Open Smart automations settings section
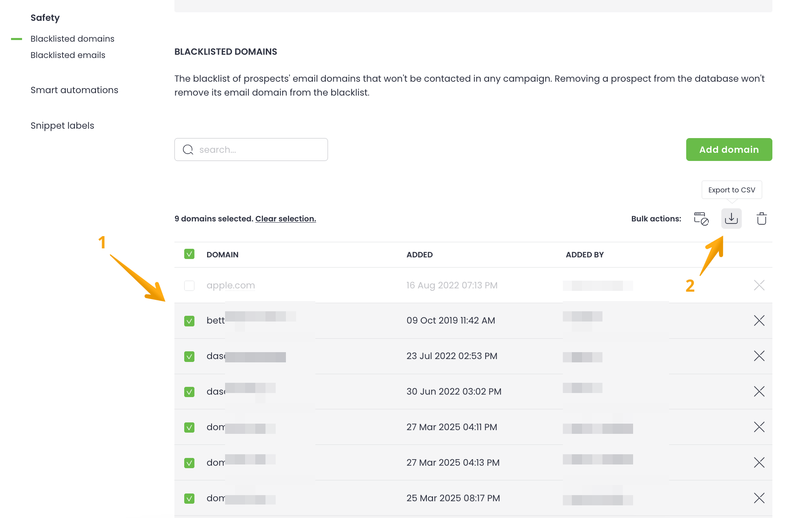The image size is (812, 518). click(x=74, y=90)
